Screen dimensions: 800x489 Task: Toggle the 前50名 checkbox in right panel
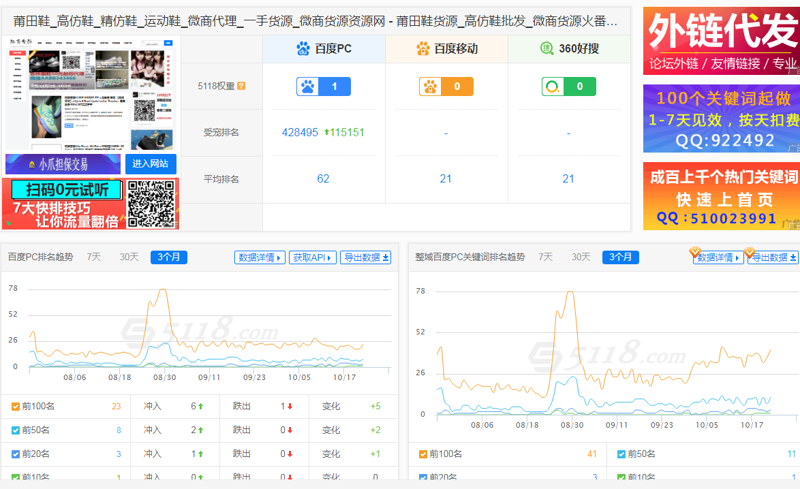(621, 454)
